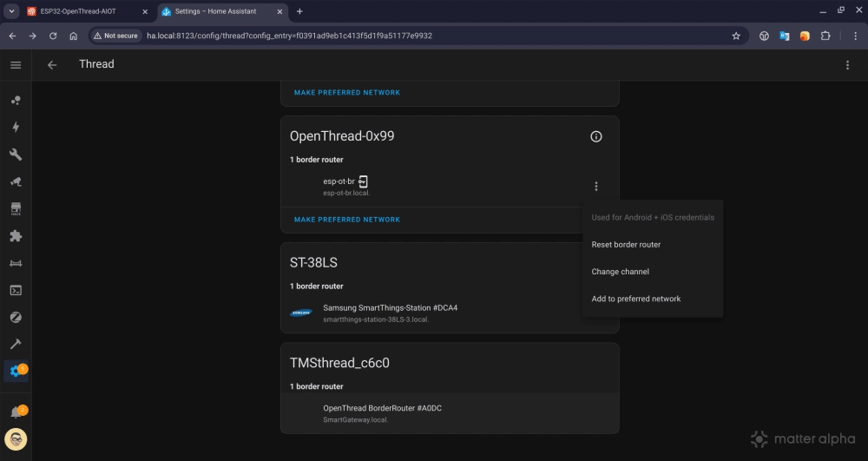This screenshot has height=461, width=868.
Task: Click the wrench icon in the sidebar
Action: pyautogui.click(x=16, y=155)
